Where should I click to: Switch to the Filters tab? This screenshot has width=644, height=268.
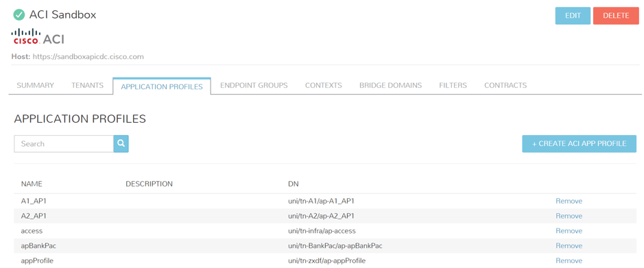pos(453,86)
